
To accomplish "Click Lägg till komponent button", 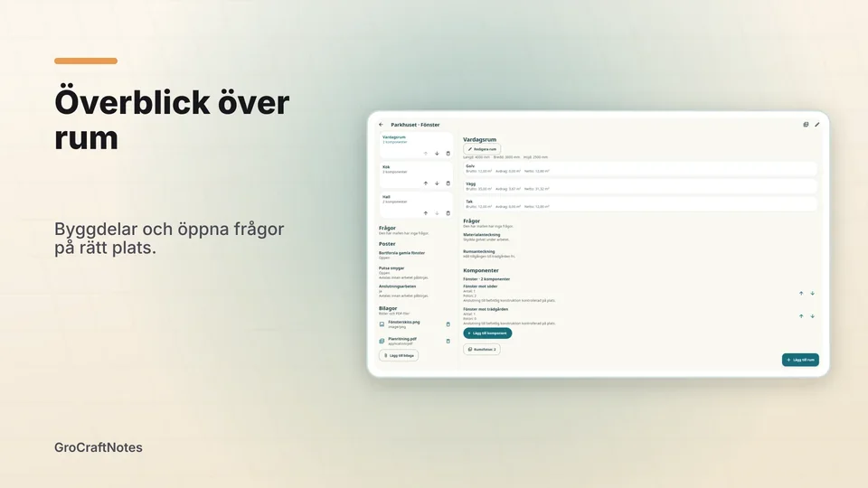I will (487, 333).
